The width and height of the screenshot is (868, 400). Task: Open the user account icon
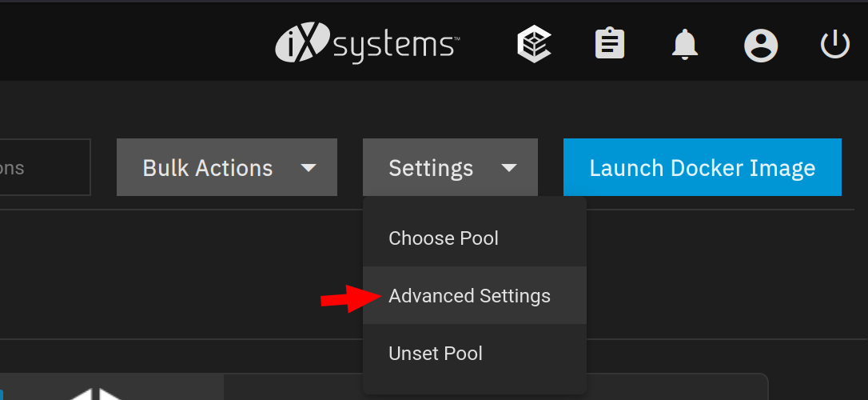coord(761,45)
